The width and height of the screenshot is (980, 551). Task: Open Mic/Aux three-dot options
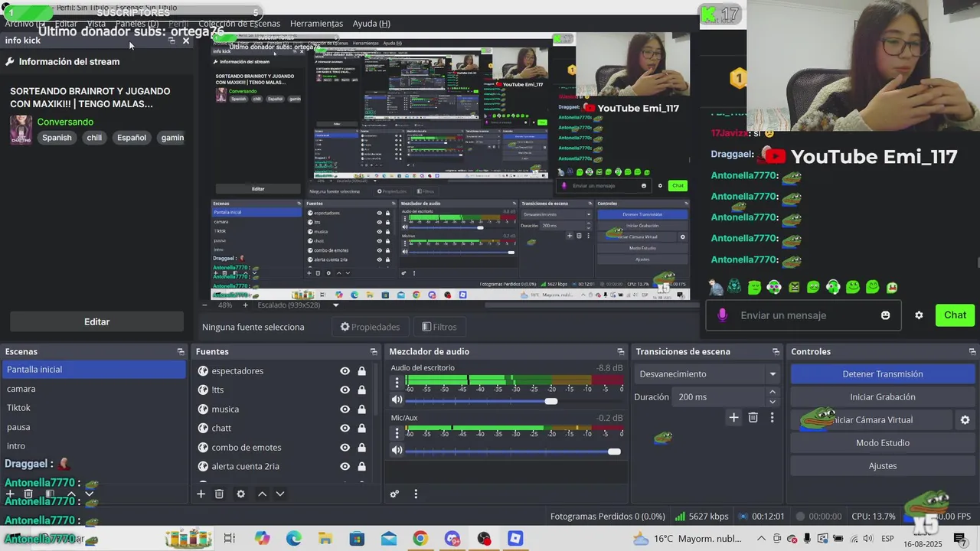(x=397, y=432)
